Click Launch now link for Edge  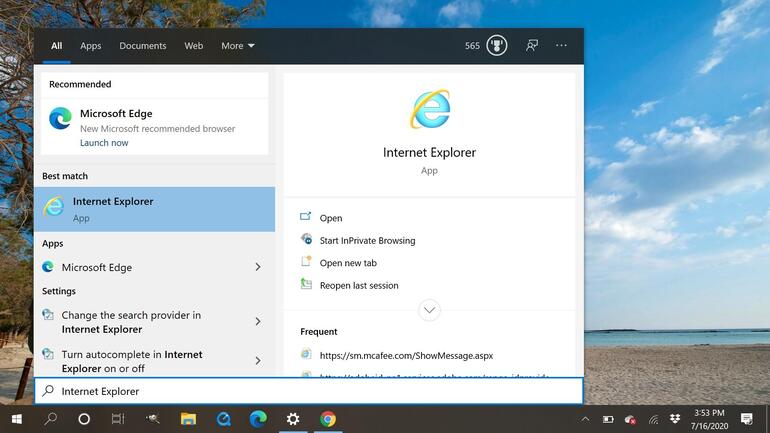pos(104,143)
